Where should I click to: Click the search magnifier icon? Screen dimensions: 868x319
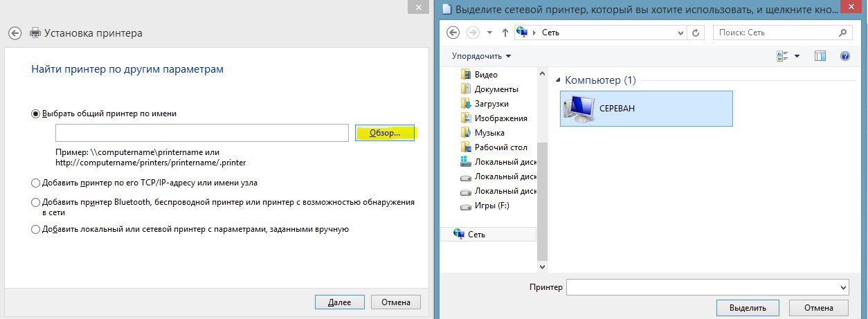tap(842, 33)
